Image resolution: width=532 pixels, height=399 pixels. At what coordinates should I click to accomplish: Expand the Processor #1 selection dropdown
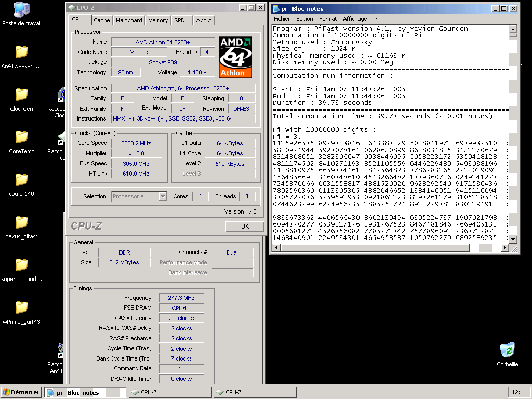pos(163,196)
